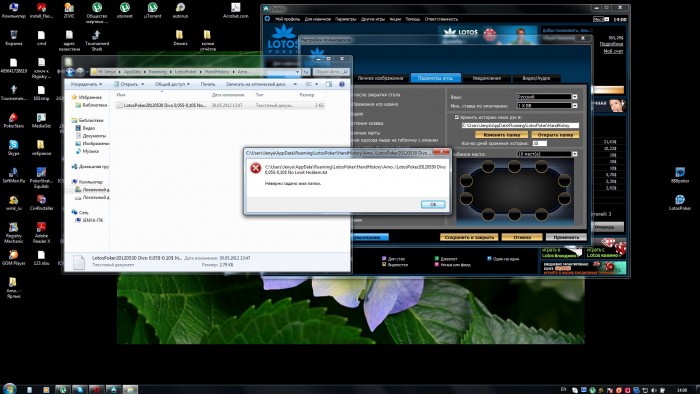This screenshot has width=700, height=394.
Task: Click the Windows Start orb
Action: tap(9, 388)
